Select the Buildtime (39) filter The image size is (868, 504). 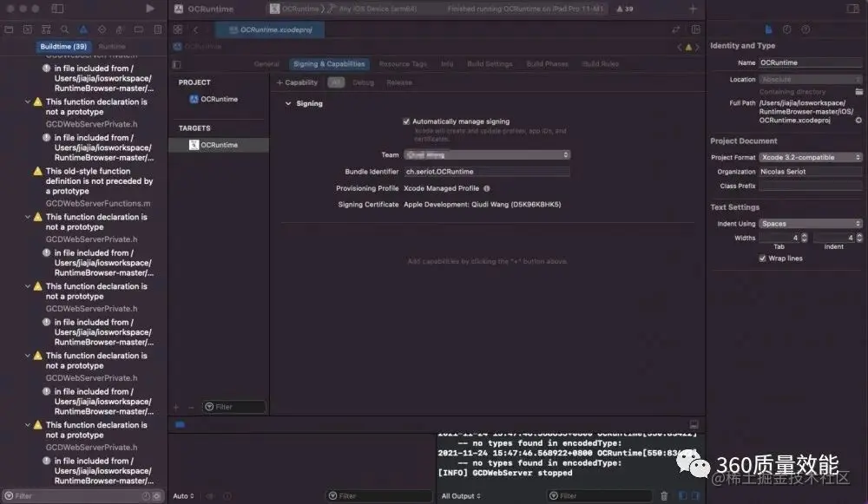pyautogui.click(x=63, y=47)
